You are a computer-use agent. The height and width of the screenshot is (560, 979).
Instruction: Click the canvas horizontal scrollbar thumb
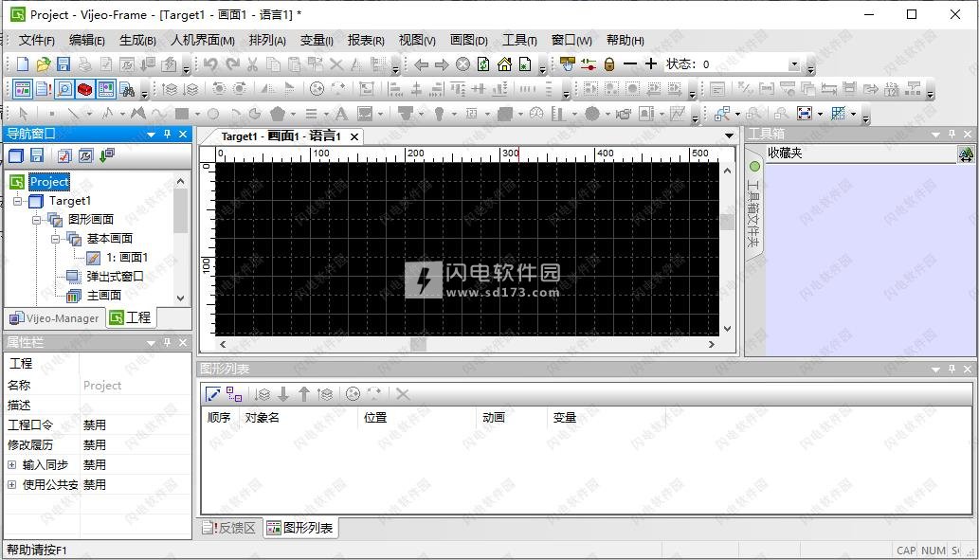(418, 344)
